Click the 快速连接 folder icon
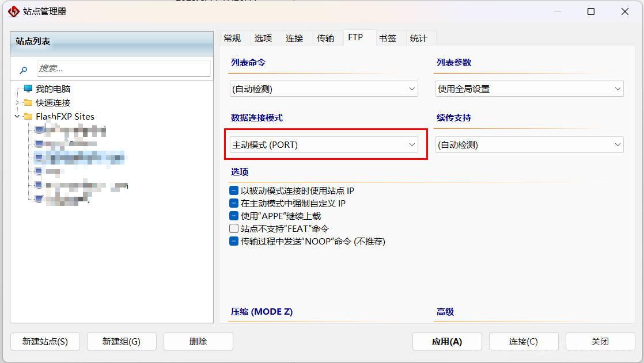Screen dimensions: 644x363 pyautogui.click(x=28, y=102)
